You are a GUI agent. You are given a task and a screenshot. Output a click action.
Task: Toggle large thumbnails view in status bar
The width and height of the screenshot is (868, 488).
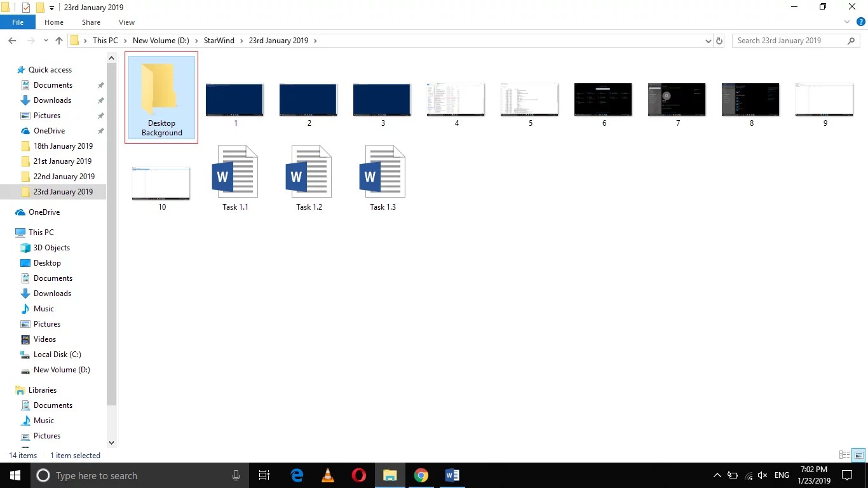[858, 455]
